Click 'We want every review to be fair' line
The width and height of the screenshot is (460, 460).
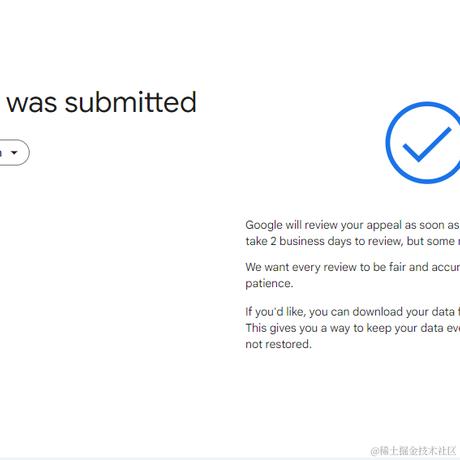(x=352, y=267)
